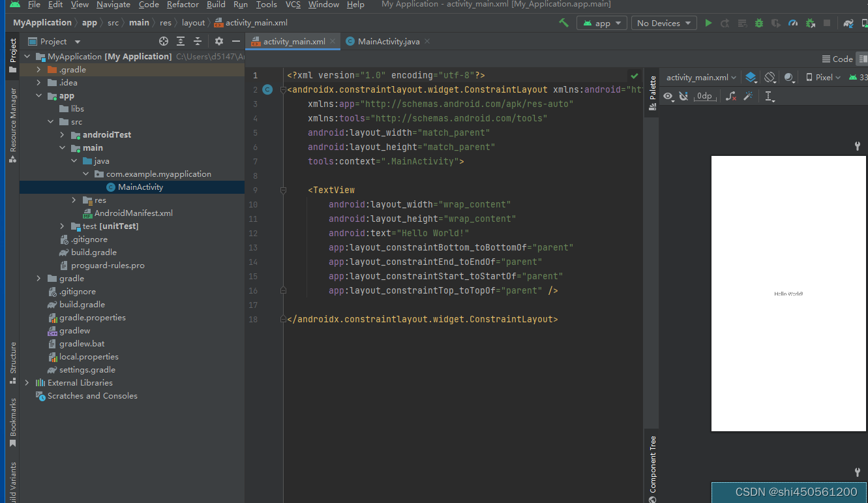Open the Pixel device dropdown in design preview

(822, 77)
